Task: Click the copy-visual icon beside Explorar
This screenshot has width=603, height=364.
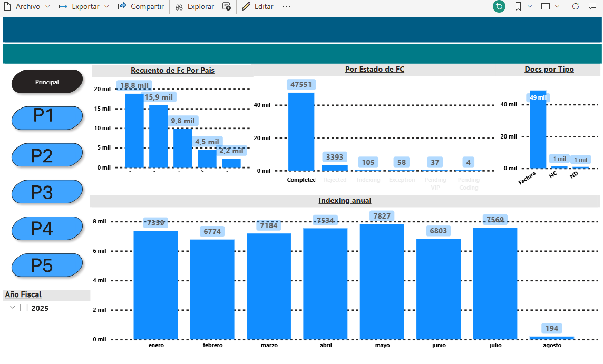Action: point(227,7)
